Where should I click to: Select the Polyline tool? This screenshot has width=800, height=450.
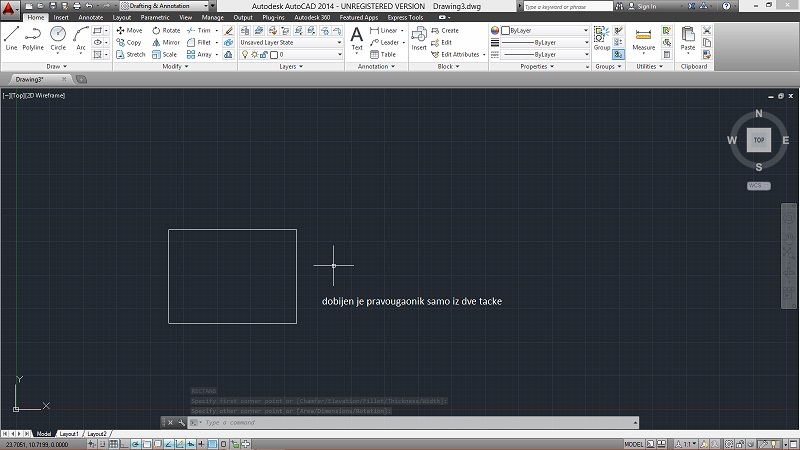(x=34, y=38)
